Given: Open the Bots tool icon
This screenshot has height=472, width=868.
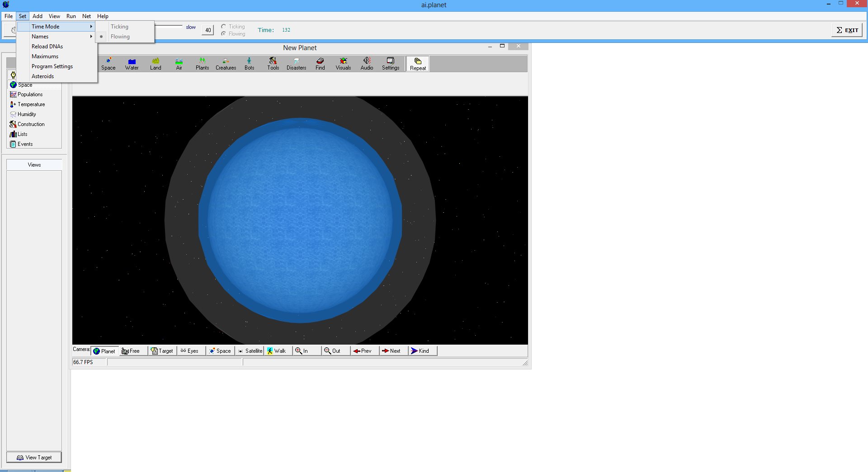Looking at the screenshot, I should click(250, 64).
